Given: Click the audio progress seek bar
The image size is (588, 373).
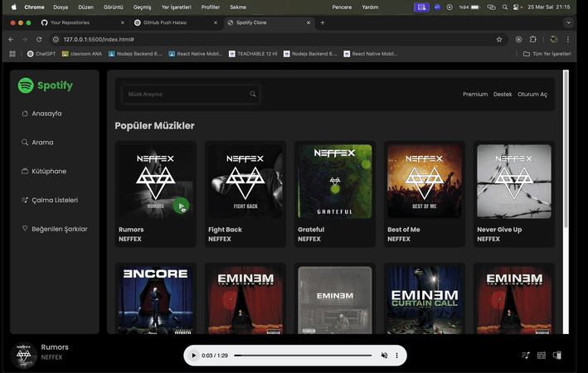Looking at the screenshot, I should 303,356.
